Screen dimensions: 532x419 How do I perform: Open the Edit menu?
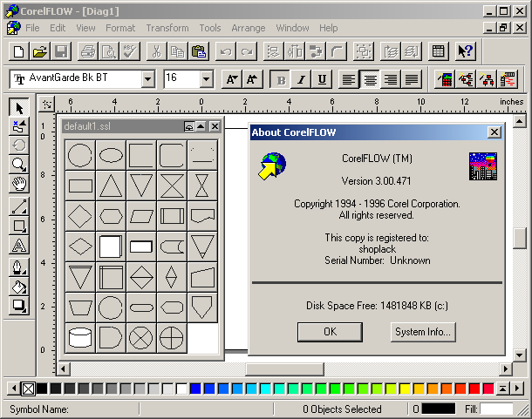click(58, 28)
